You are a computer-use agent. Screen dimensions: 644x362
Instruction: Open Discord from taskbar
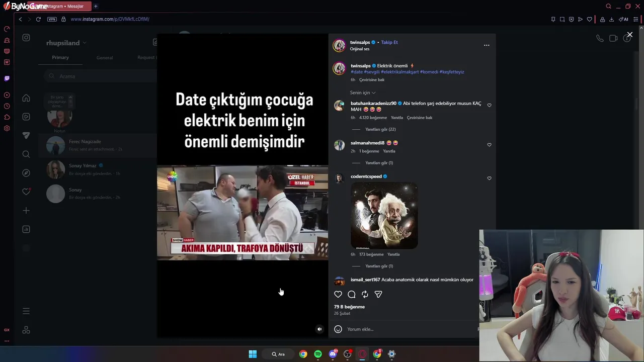click(x=333, y=354)
